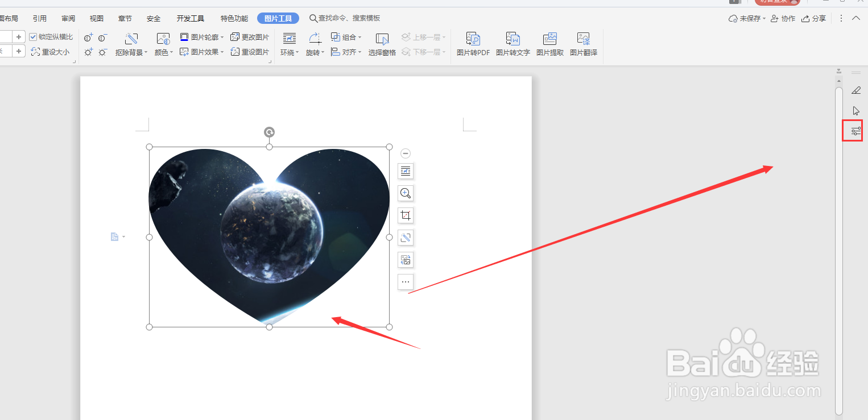The image size is (868, 420).
Task: Click the magnifier zoom icon beside the image
Action: click(x=406, y=193)
